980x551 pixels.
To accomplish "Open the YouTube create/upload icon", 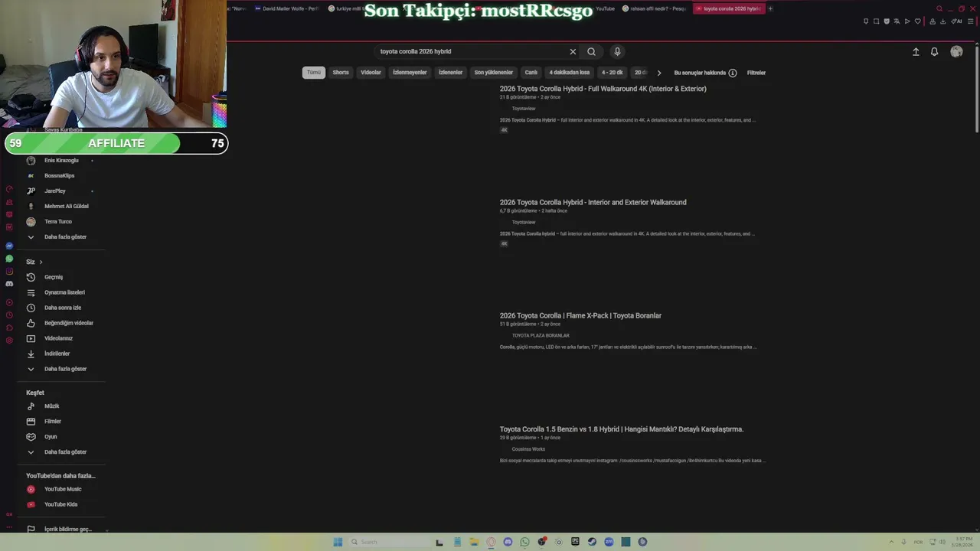I will [x=916, y=51].
